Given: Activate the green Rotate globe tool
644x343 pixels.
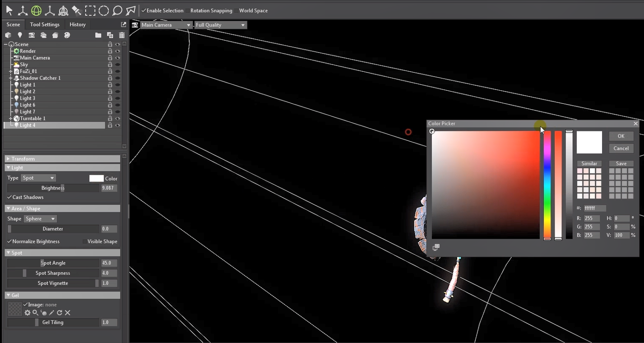Looking at the screenshot, I should pyautogui.click(x=36, y=10).
